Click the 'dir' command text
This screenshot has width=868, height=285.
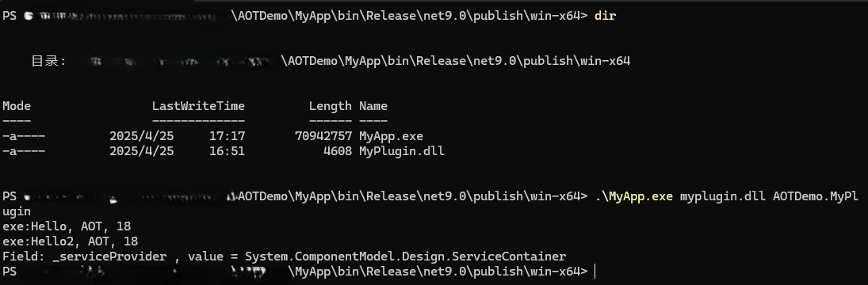tap(605, 16)
